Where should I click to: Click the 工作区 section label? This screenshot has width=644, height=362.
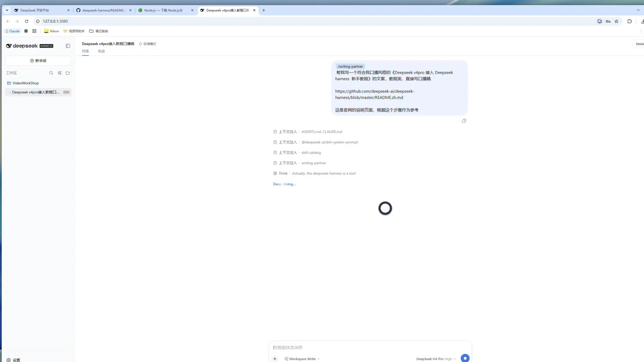tap(11, 73)
